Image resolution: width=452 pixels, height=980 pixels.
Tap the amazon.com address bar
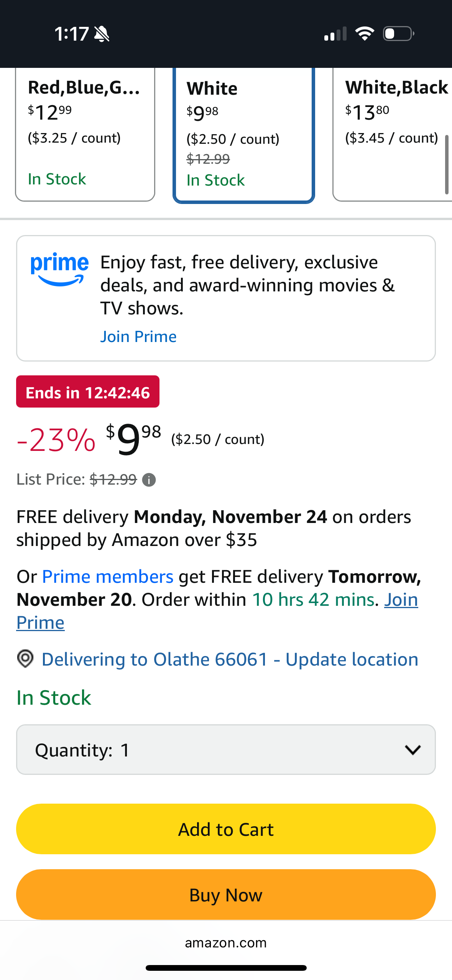coord(226,943)
